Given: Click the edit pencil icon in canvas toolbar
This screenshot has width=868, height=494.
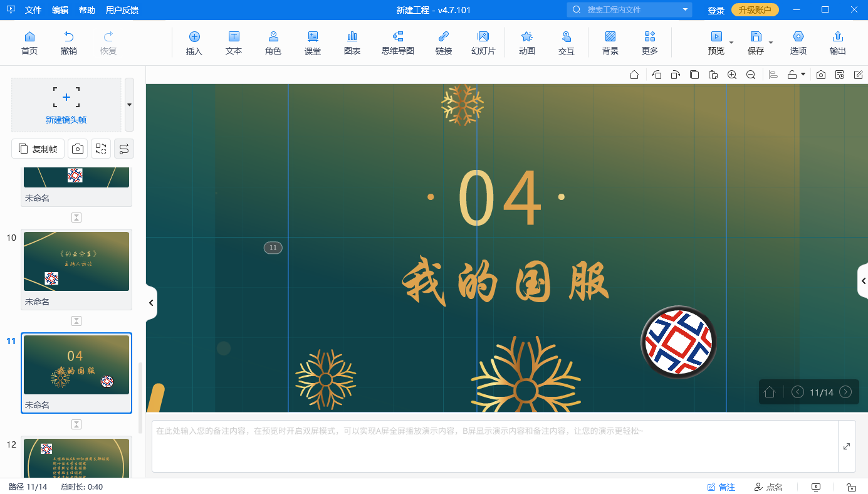Looking at the screenshot, I should (859, 75).
